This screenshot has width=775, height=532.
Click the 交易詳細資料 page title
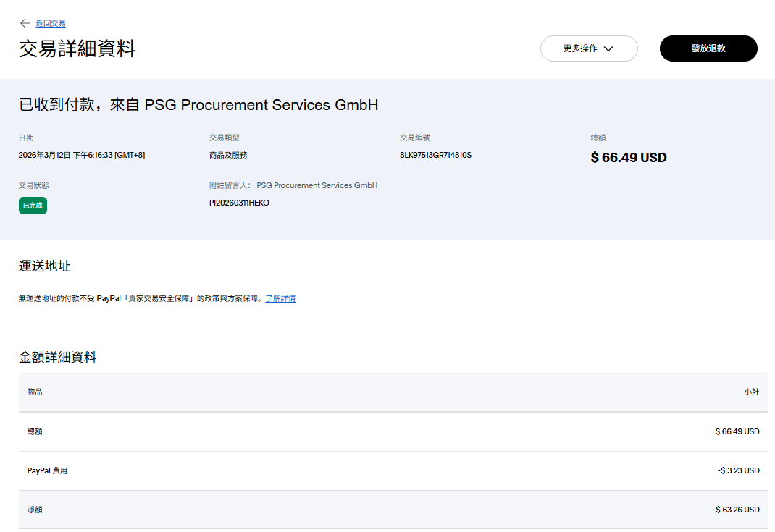click(77, 48)
